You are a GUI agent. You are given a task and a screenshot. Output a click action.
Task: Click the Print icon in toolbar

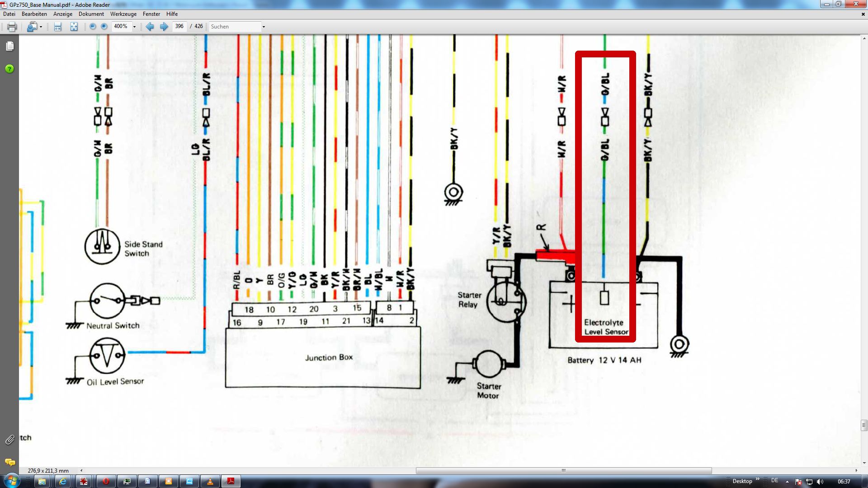12,27
